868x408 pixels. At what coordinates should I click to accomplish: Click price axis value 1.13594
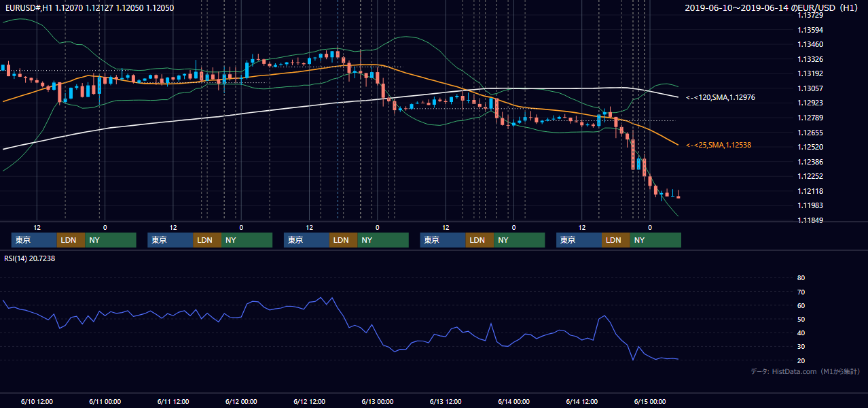(810, 30)
